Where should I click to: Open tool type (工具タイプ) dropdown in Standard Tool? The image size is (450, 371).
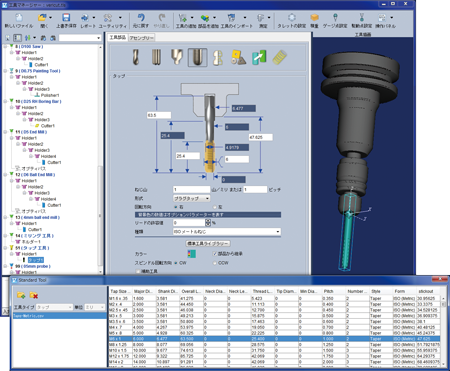(54, 307)
